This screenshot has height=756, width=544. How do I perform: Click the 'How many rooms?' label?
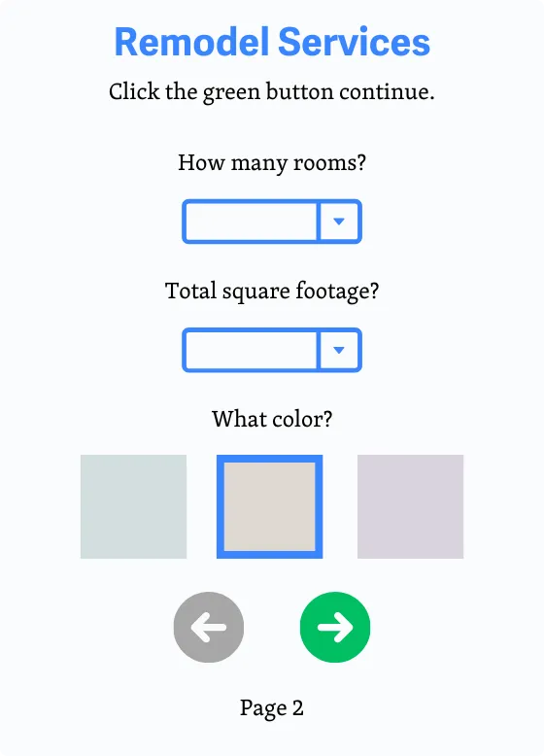[x=272, y=163]
